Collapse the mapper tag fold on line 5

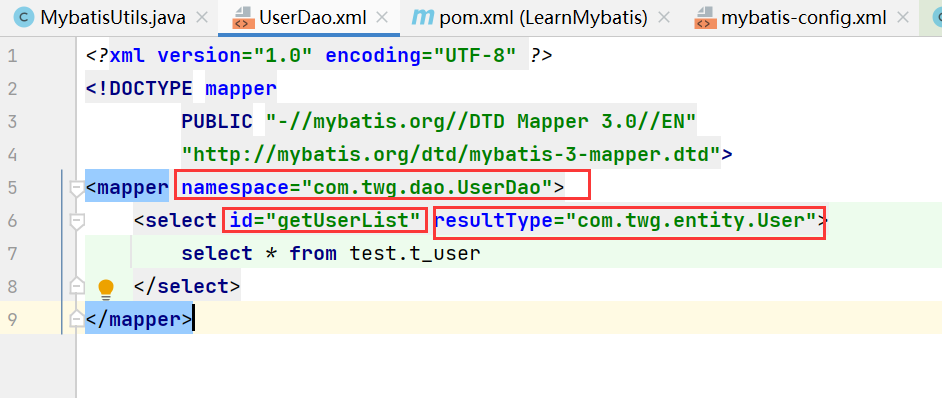click(77, 189)
